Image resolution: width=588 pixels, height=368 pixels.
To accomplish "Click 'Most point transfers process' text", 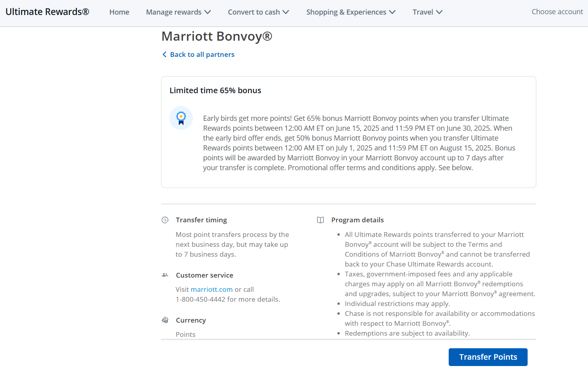I will point(232,244).
